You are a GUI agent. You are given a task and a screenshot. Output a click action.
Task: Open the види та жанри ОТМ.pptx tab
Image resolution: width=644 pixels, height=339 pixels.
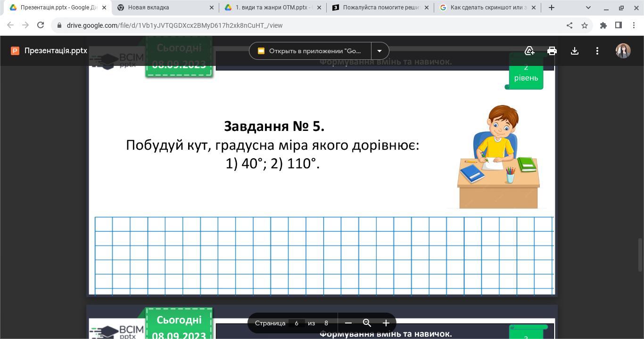[x=272, y=8]
